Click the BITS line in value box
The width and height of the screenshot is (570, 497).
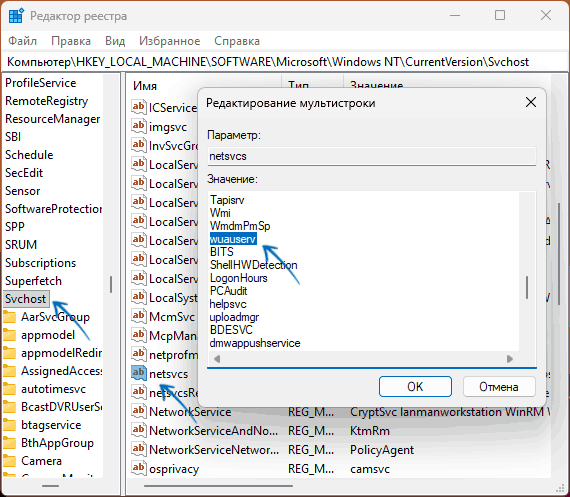click(222, 252)
